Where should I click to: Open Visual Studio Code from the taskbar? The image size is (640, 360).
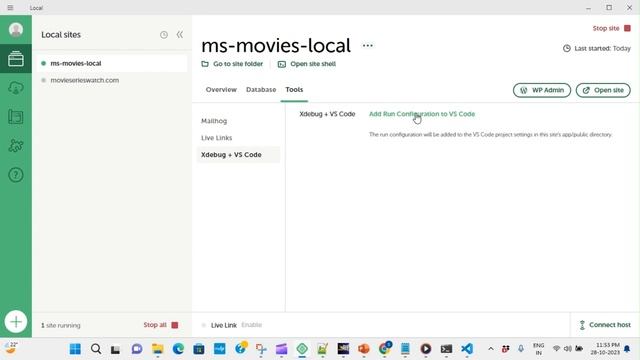[x=467, y=349]
